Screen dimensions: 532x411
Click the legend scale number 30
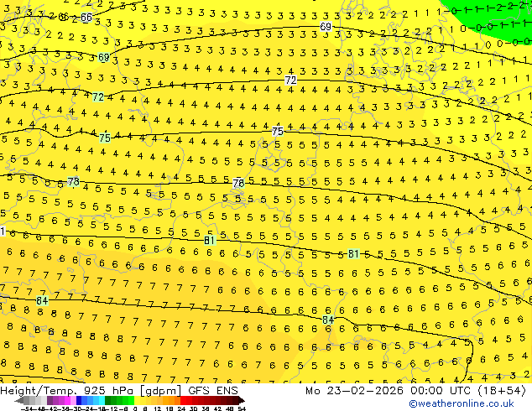pyautogui.click(x=193, y=408)
